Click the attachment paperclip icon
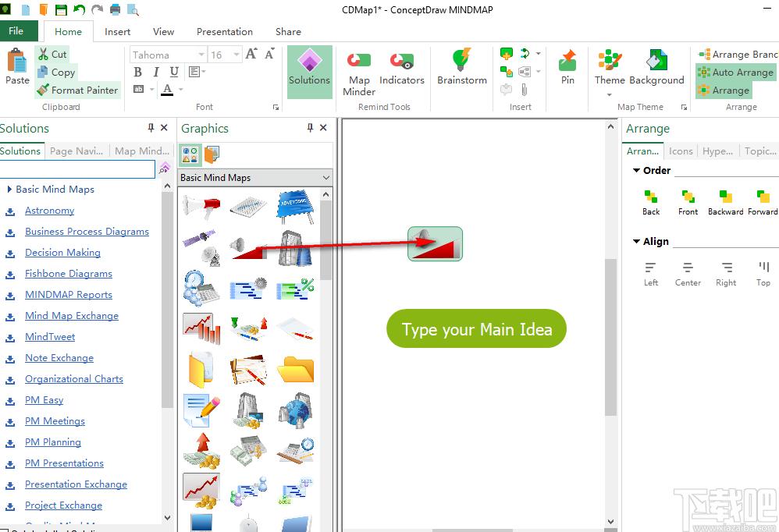 [524, 90]
